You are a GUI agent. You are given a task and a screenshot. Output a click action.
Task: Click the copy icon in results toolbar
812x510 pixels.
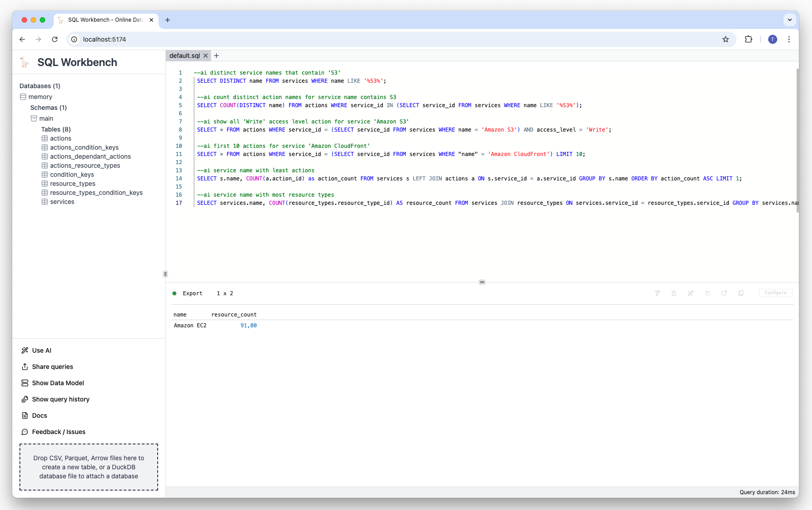[x=741, y=293]
